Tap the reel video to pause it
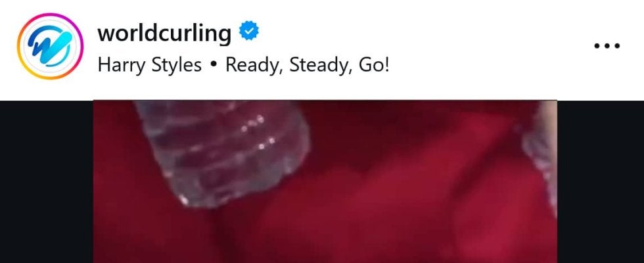This screenshot has width=644, height=263. (x=325, y=181)
